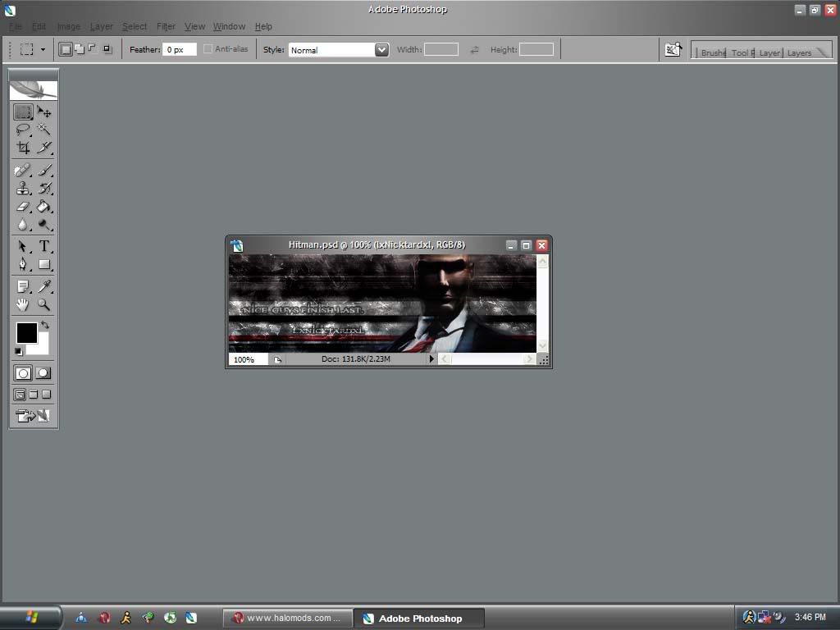The image size is (840, 630).
Task: Click the Feather value field
Action: click(180, 49)
